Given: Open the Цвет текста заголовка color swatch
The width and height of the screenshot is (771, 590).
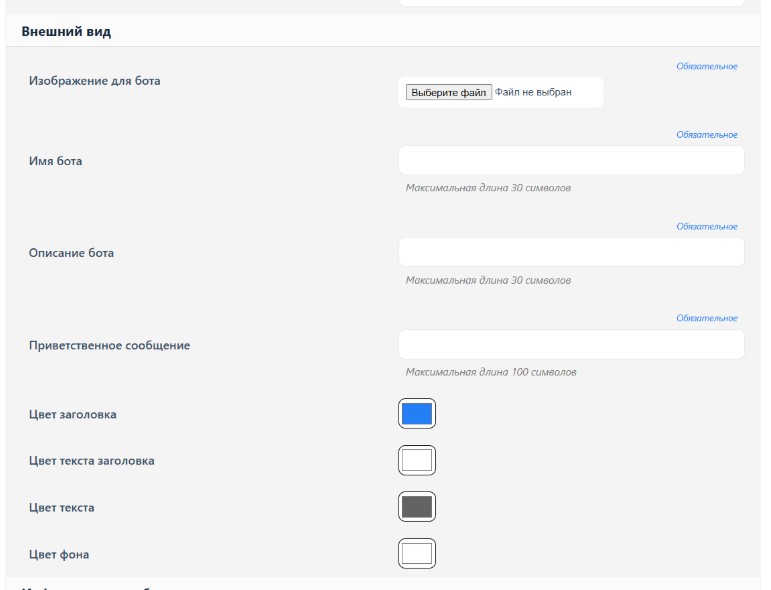Looking at the screenshot, I should tap(417, 460).
